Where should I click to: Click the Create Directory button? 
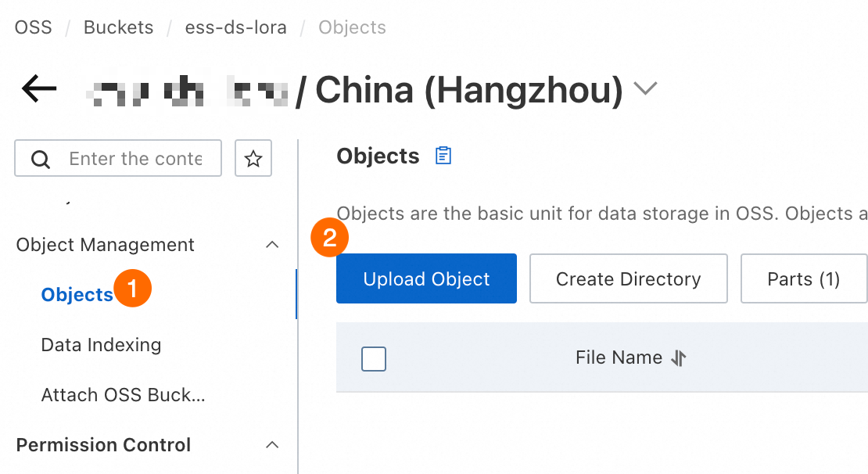[x=628, y=278]
